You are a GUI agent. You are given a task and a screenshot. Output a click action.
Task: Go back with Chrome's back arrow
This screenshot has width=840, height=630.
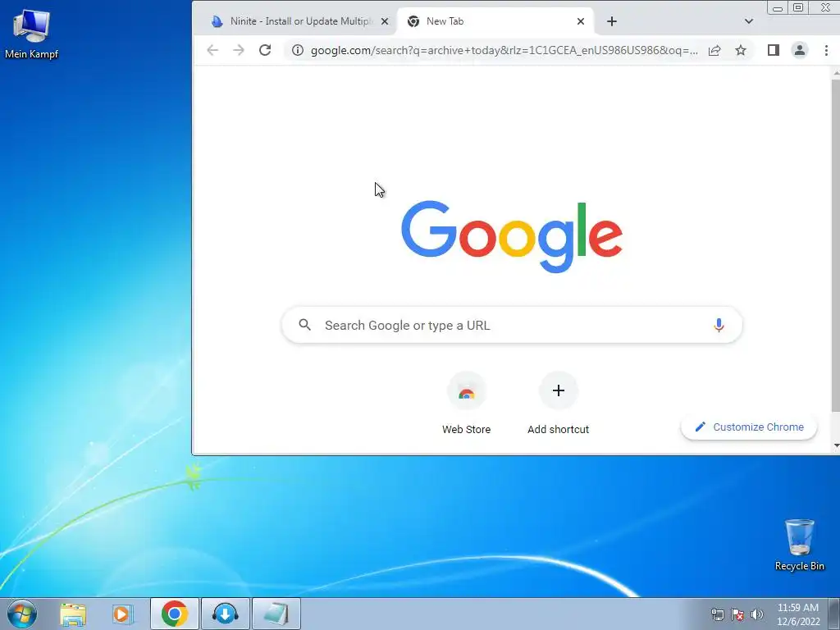click(x=212, y=50)
